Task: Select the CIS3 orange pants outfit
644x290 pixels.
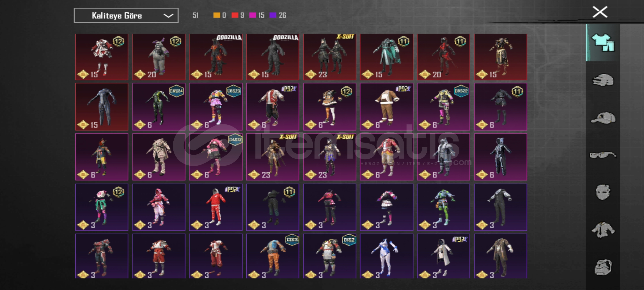Action: pos(273,256)
